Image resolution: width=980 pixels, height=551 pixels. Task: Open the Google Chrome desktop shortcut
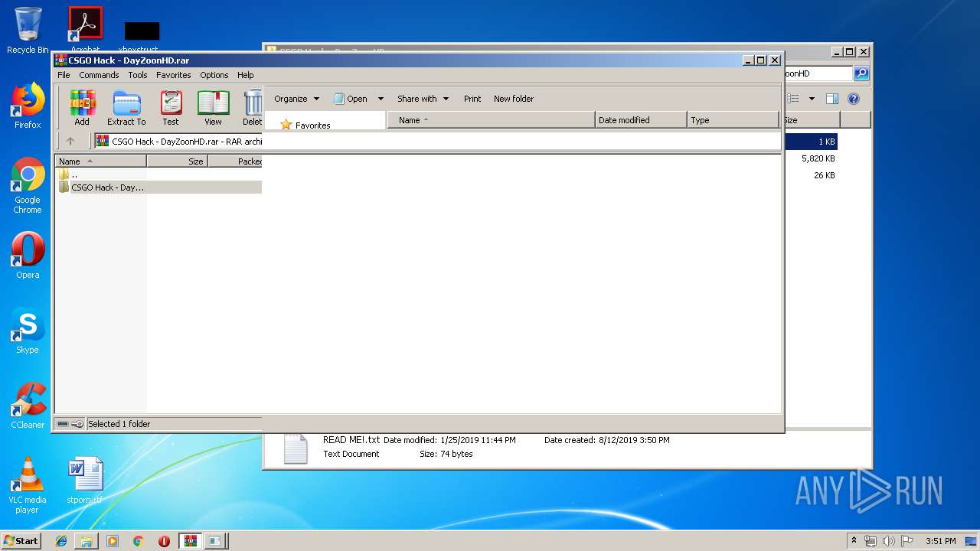[28, 185]
